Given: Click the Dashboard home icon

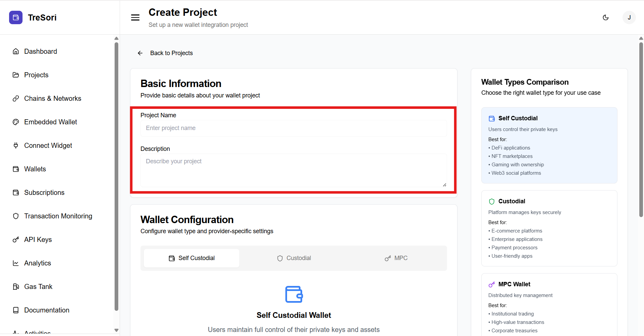Looking at the screenshot, I should click(16, 51).
